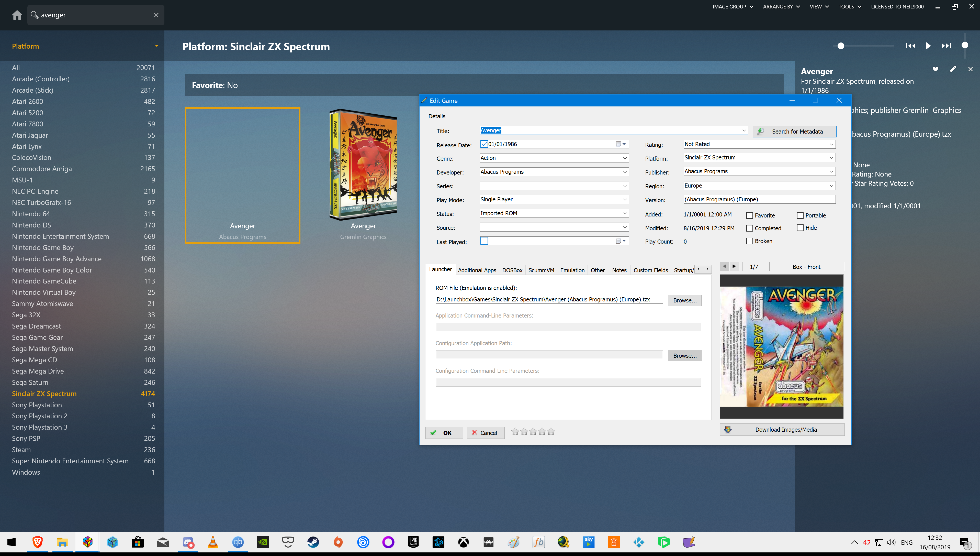
Task: Click the fifth rating star
Action: [551, 431]
